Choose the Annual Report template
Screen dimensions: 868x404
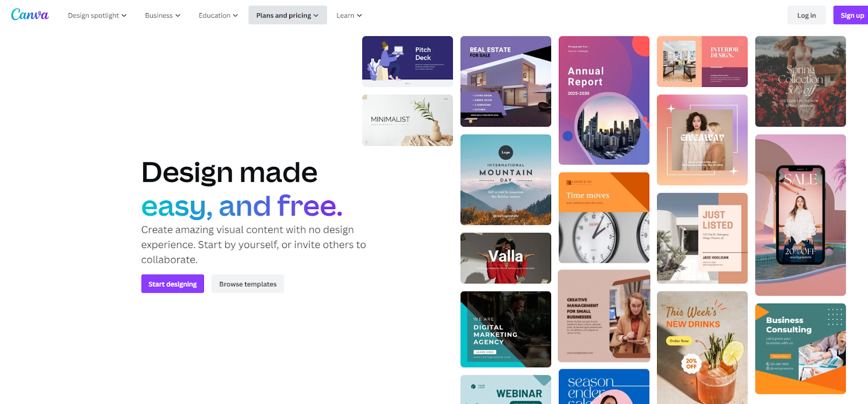pyautogui.click(x=604, y=100)
